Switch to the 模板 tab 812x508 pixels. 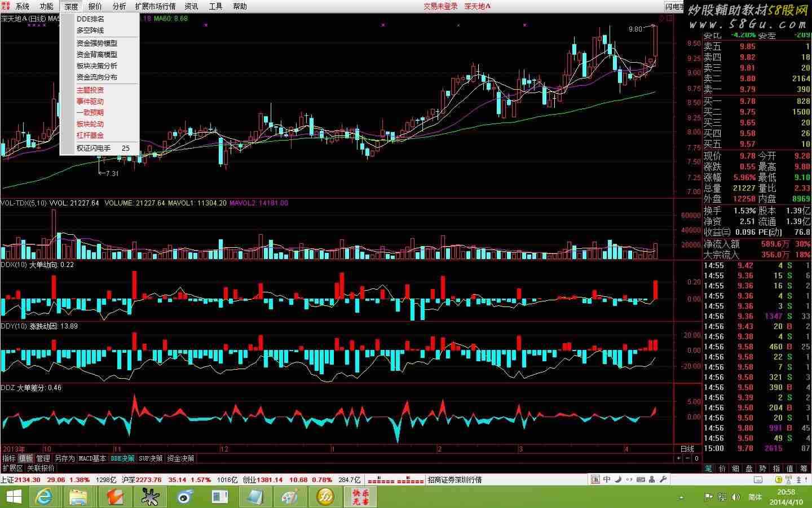26,458
